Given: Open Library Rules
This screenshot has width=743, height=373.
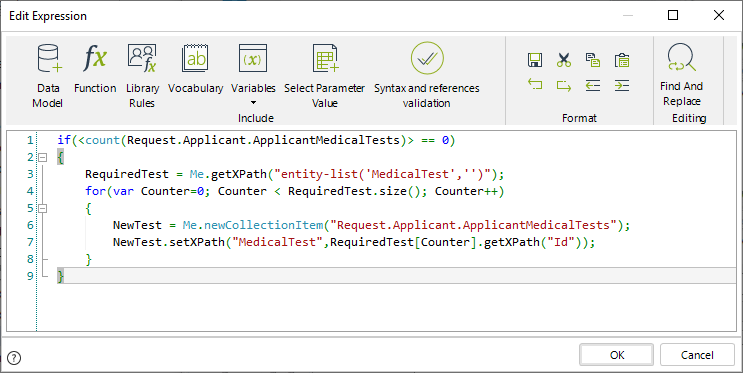Looking at the screenshot, I should [142, 75].
